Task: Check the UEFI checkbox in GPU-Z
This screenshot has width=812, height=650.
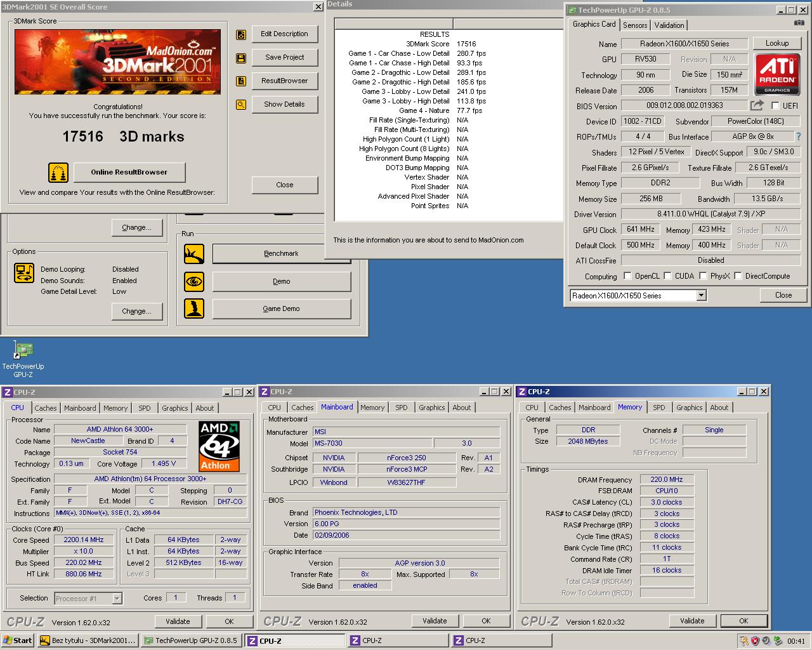Action: click(775, 105)
